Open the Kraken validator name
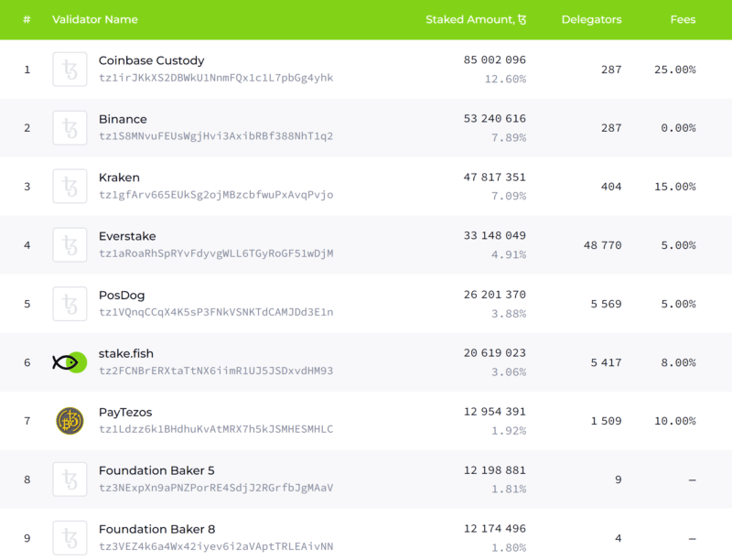Image resolution: width=732 pixels, height=560 pixels. point(119,178)
